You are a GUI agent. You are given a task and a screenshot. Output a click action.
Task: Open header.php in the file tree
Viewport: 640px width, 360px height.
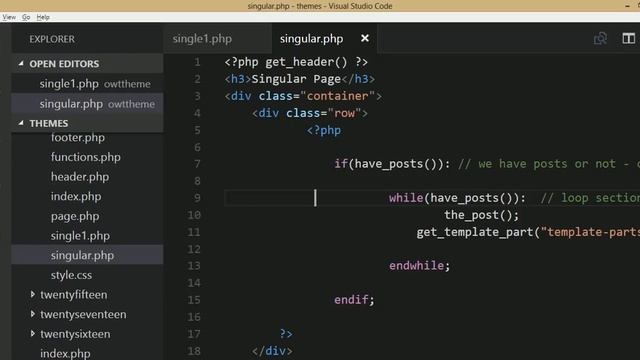80,177
